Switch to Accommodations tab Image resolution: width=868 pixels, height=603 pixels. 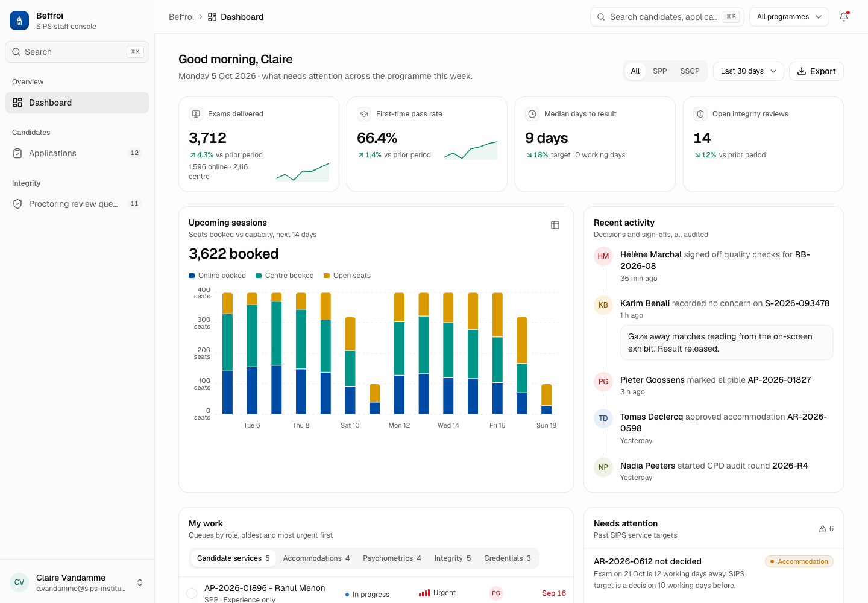coord(316,558)
